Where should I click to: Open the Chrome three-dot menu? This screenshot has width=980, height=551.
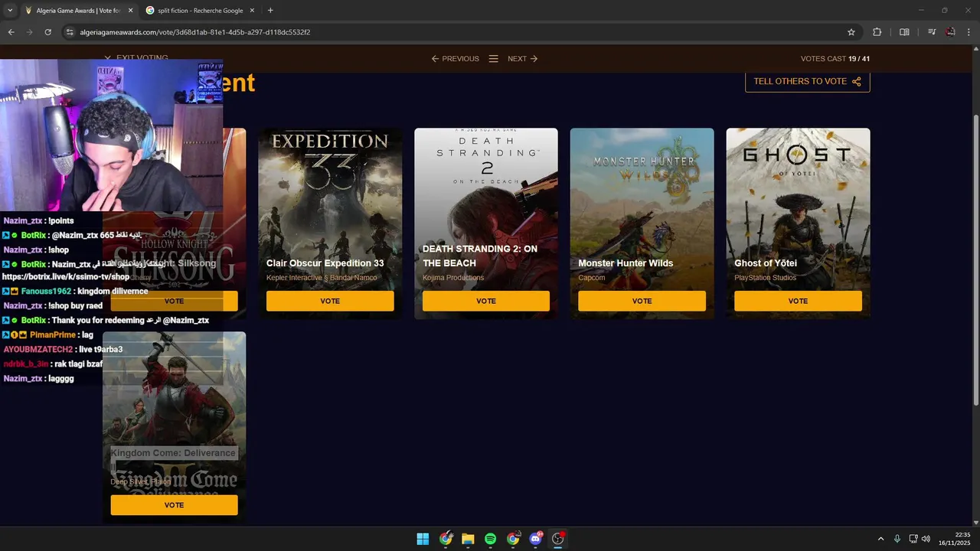click(x=969, y=32)
